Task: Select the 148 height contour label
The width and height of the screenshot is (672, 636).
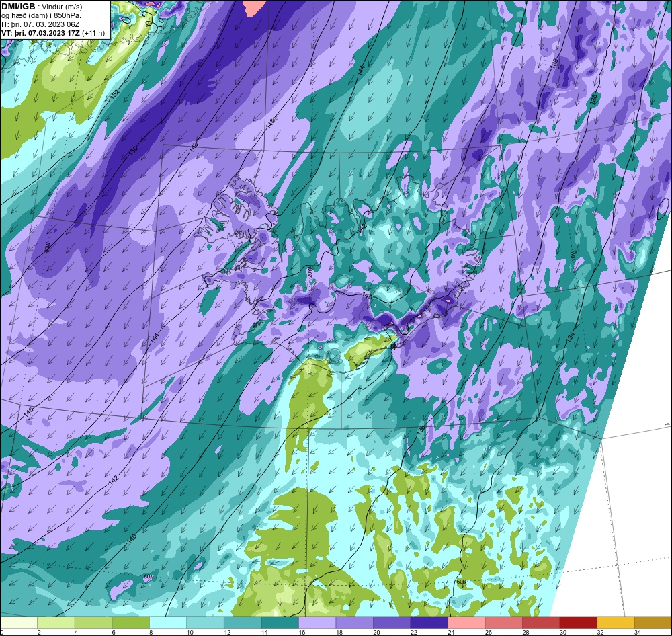Action: point(194,147)
